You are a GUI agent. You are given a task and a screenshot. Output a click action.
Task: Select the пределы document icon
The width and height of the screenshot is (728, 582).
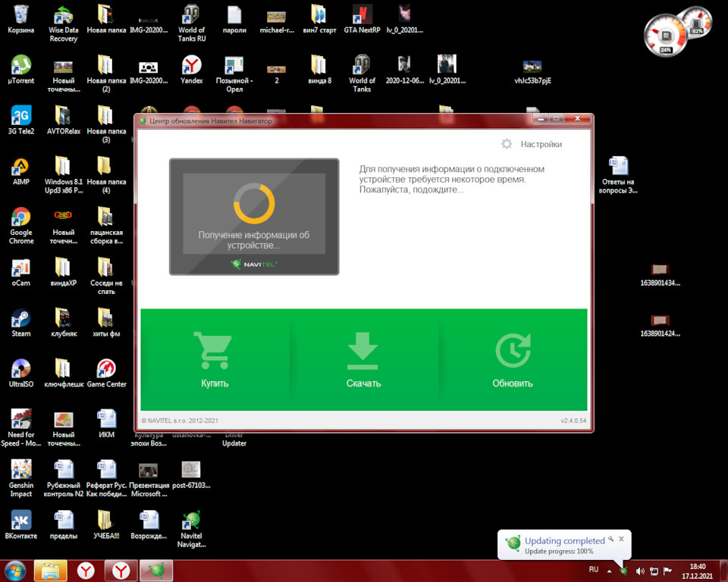tap(63, 525)
